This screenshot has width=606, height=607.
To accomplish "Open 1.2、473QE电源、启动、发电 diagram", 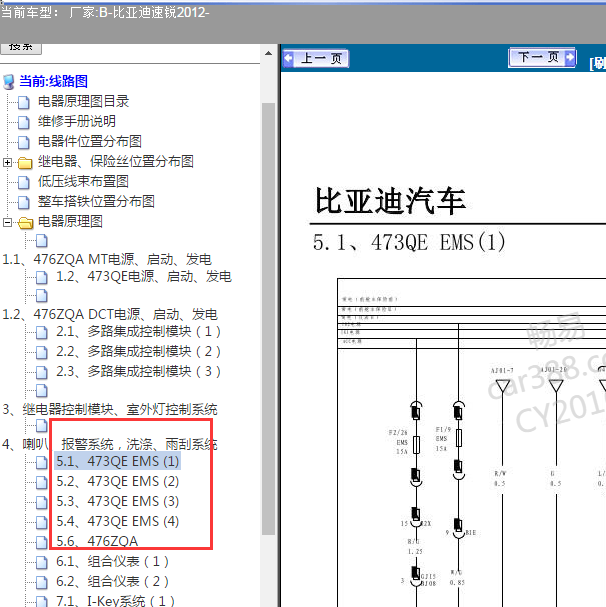I will (x=144, y=276).
